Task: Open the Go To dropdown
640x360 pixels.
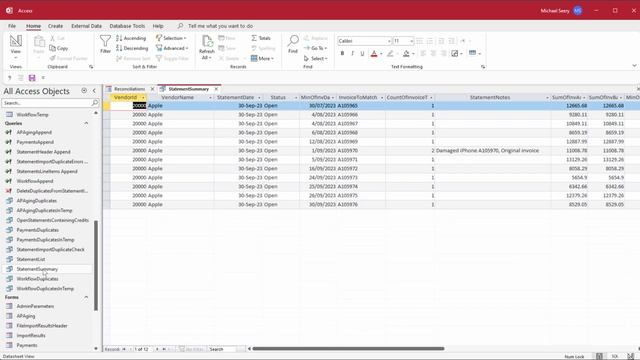Action: [x=316, y=48]
